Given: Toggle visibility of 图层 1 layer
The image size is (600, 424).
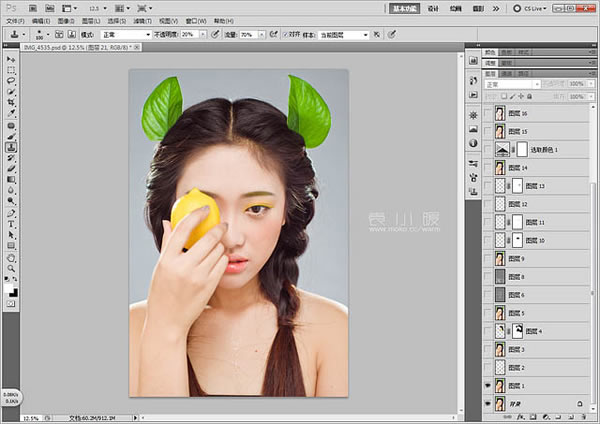Looking at the screenshot, I should (487, 385).
